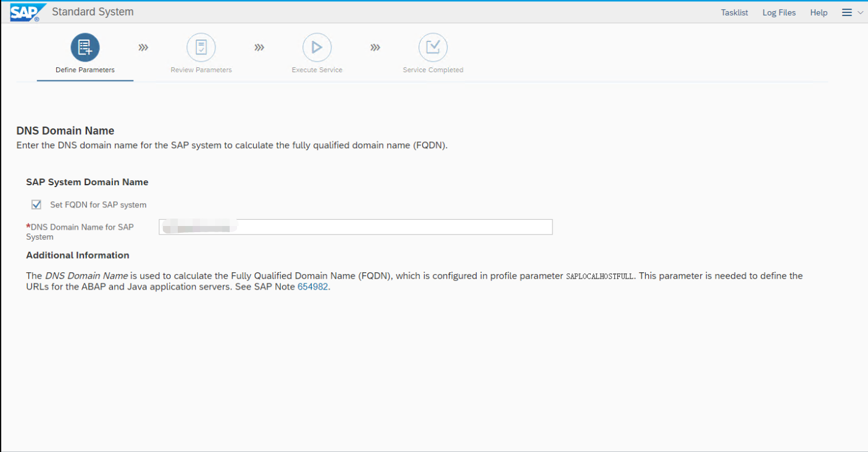Select the Define Parameters tab label

click(85, 70)
